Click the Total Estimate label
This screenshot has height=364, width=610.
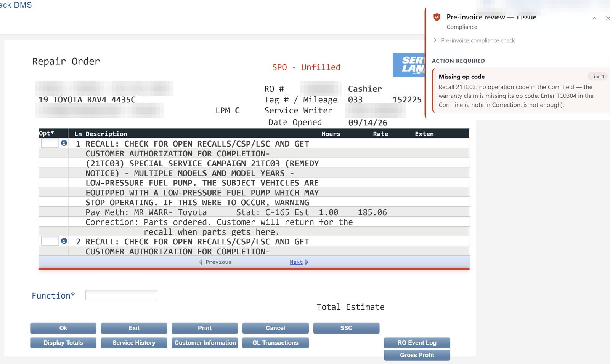(x=351, y=307)
